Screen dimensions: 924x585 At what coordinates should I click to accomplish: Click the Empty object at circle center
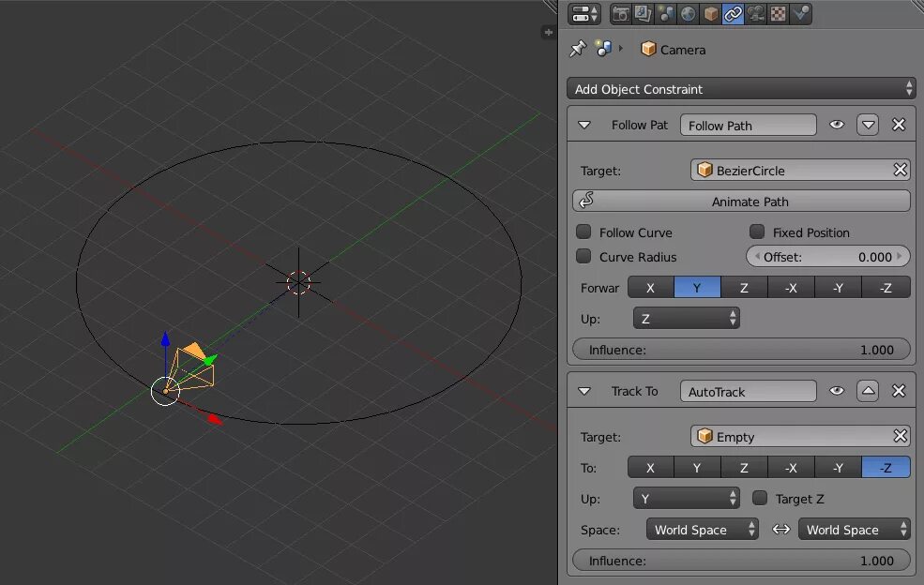298,283
